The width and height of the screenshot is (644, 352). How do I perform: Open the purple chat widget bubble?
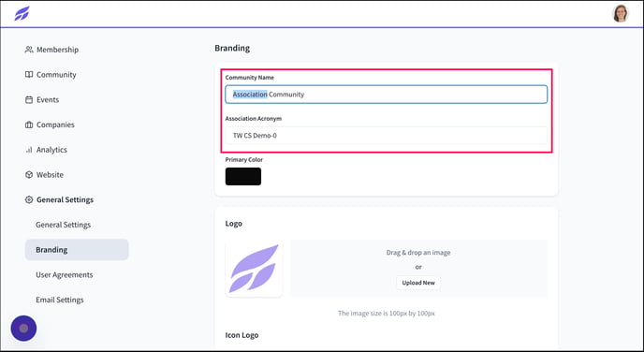[23, 329]
